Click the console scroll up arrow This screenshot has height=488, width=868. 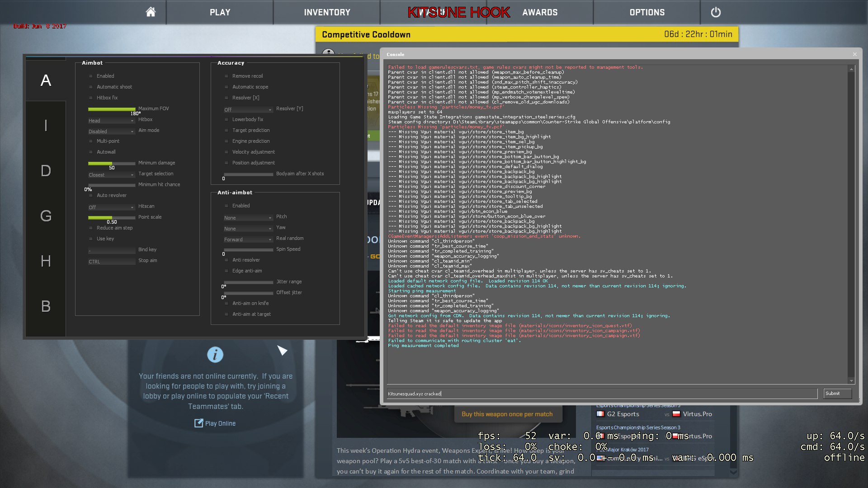(x=851, y=69)
